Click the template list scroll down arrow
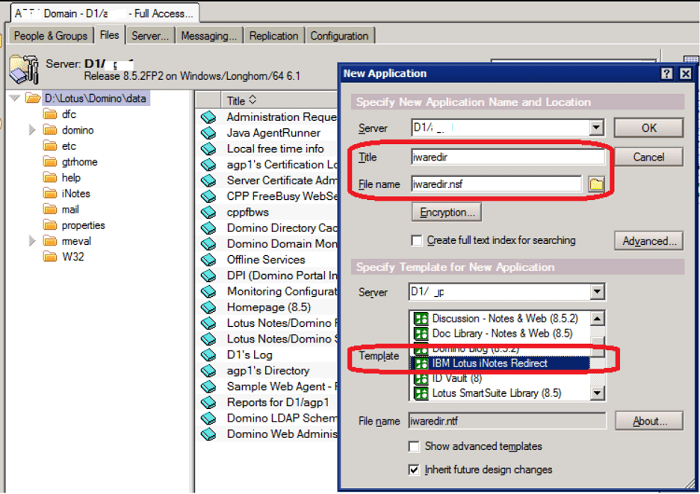Screen dimensions: 700x494 pos(597,394)
